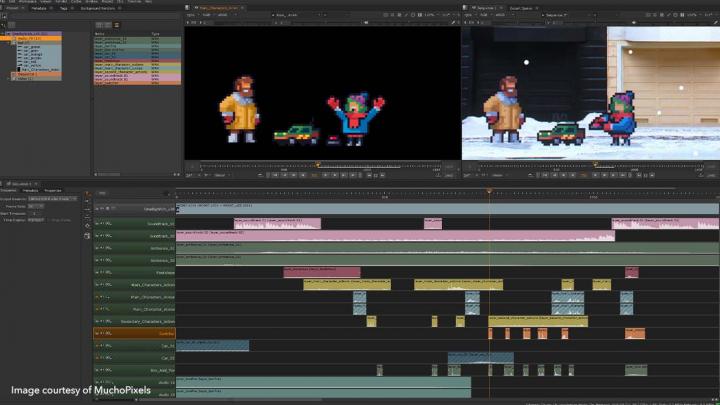Click the left viewer timeline scrub bar
The image size is (720, 405).
click(x=320, y=165)
